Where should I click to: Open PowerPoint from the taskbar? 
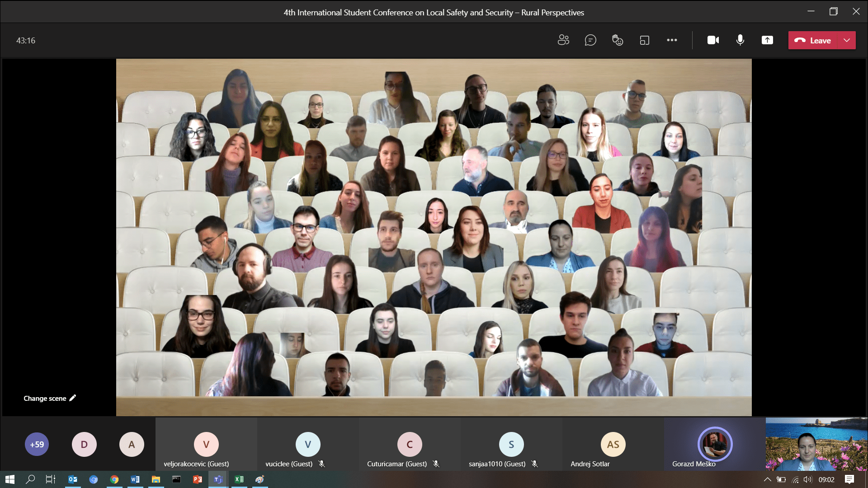pyautogui.click(x=198, y=479)
